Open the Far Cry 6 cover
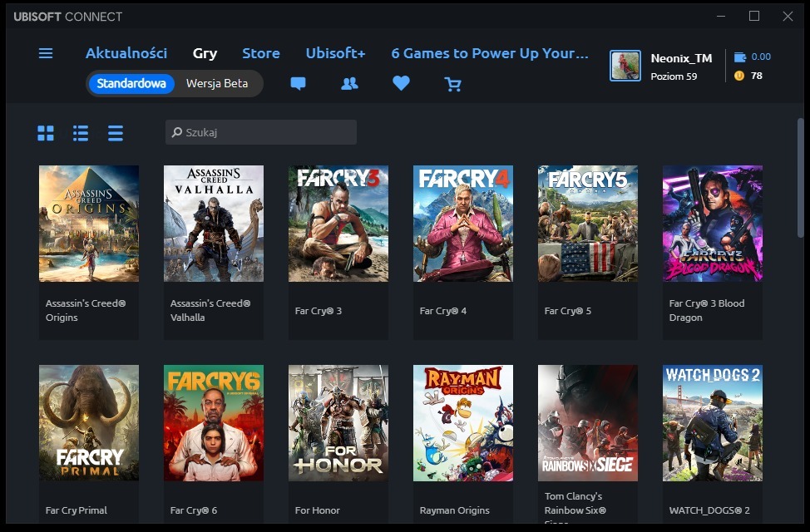Viewport: 810px width, 532px height. (x=214, y=423)
